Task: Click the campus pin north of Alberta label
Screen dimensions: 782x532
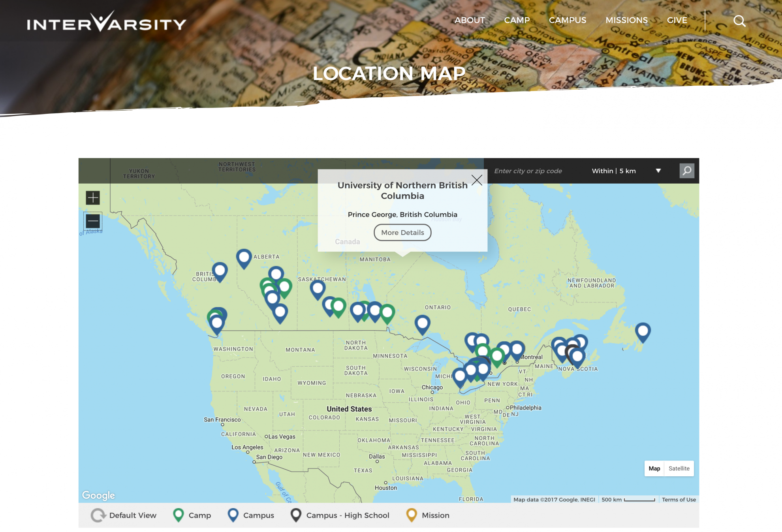Action: coord(244,258)
